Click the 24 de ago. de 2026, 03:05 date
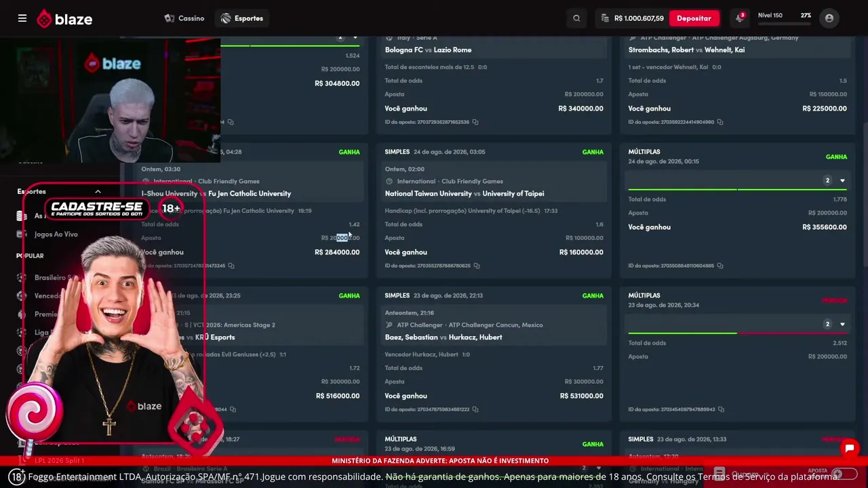Screen dimensions: 868x488 coord(450,152)
